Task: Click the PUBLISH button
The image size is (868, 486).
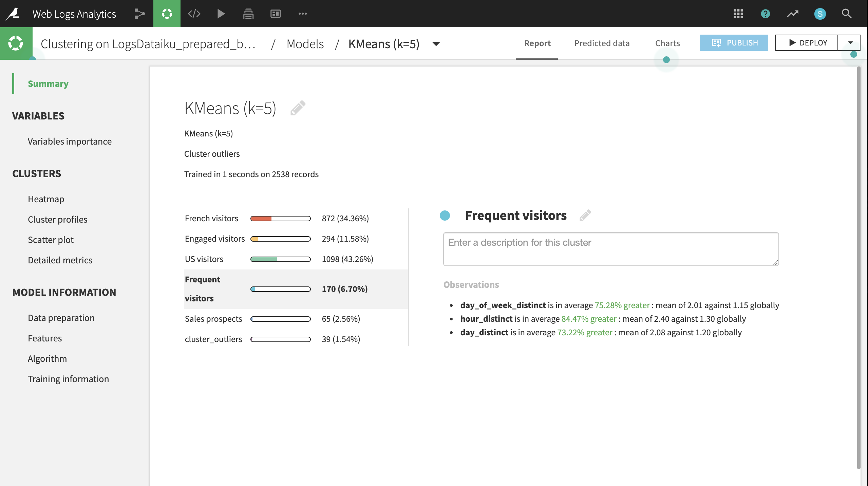Action: [734, 43]
